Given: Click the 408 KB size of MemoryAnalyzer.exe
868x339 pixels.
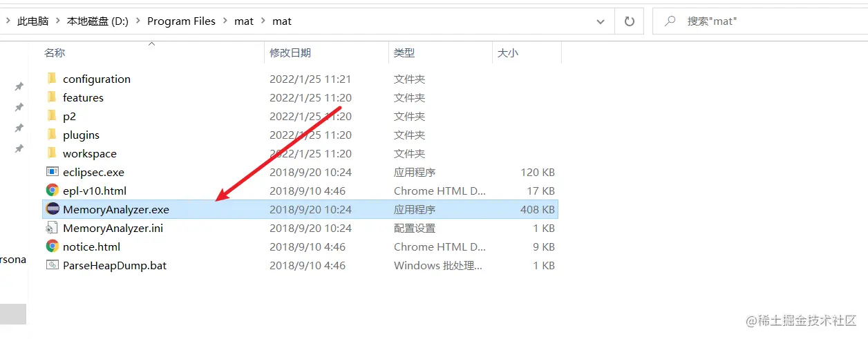Looking at the screenshot, I should click(x=538, y=209).
